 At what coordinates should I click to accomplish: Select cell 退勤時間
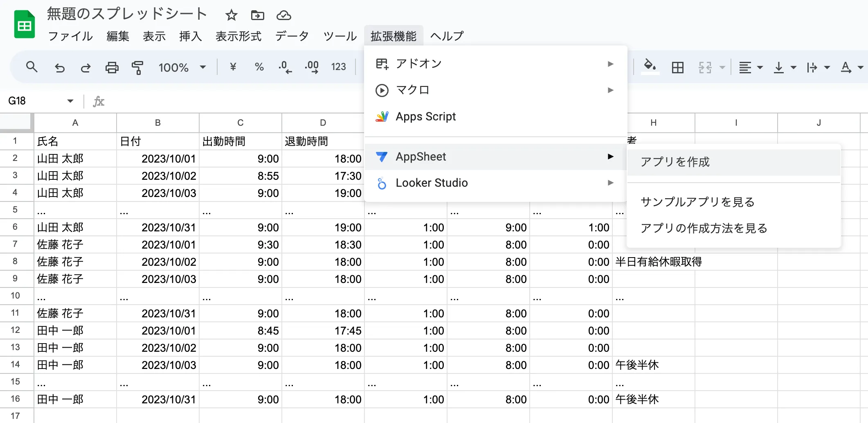click(323, 141)
